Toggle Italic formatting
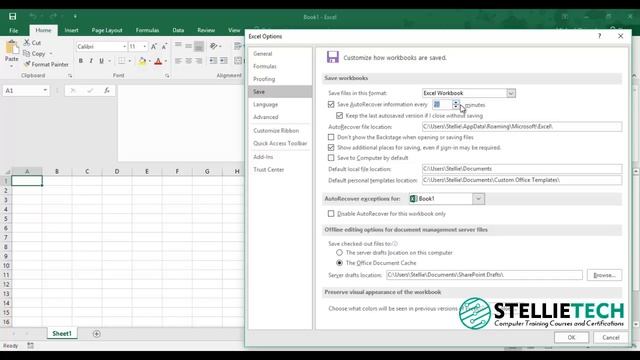The width and height of the screenshot is (640, 360). point(91,61)
